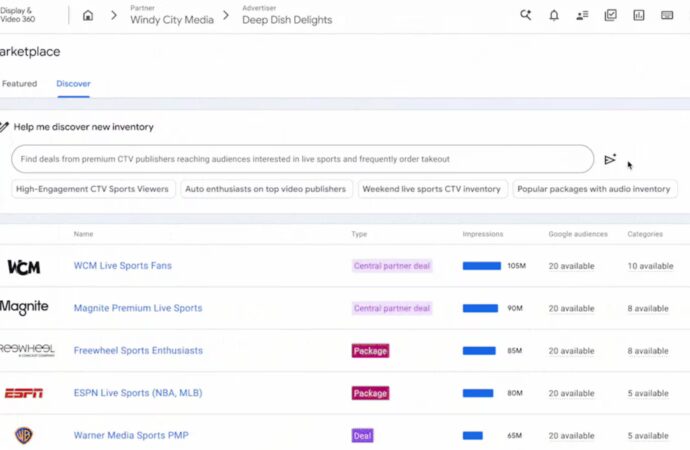Click the Google audiences column header

578,234
